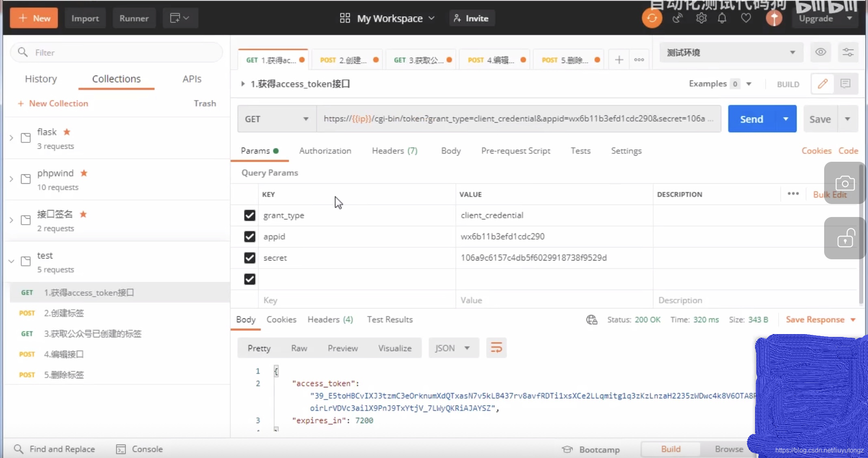Uncheck the grant_type parameter checkbox
The width and height of the screenshot is (868, 458).
tap(249, 215)
